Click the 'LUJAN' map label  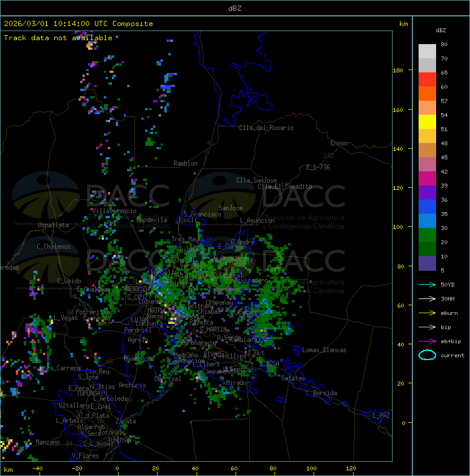[x=140, y=320]
